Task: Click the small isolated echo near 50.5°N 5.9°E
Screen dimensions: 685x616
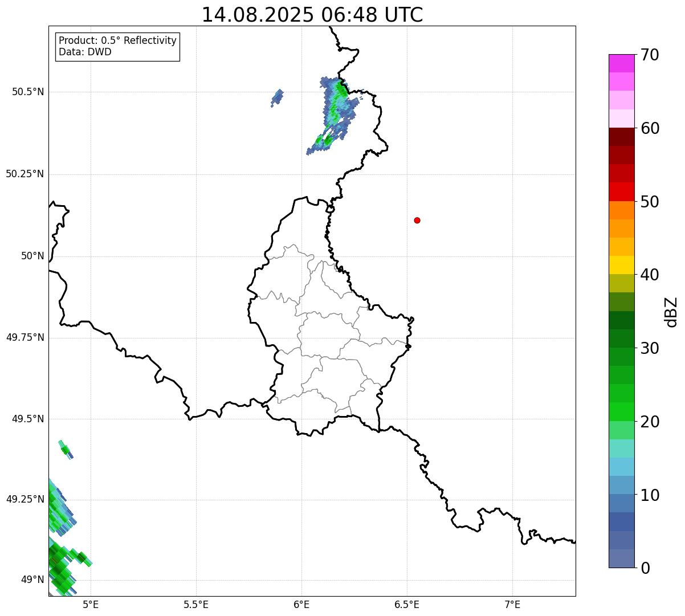Action: pyautogui.click(x=277, y=98)
